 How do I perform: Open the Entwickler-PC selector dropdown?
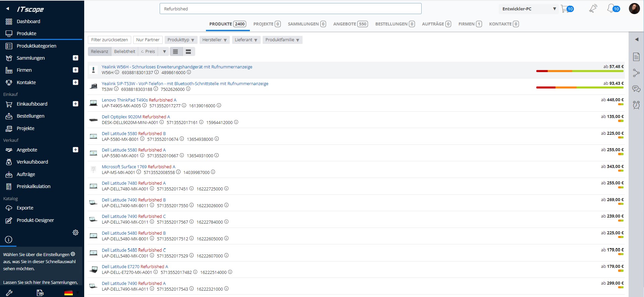(x=529, y=9)
